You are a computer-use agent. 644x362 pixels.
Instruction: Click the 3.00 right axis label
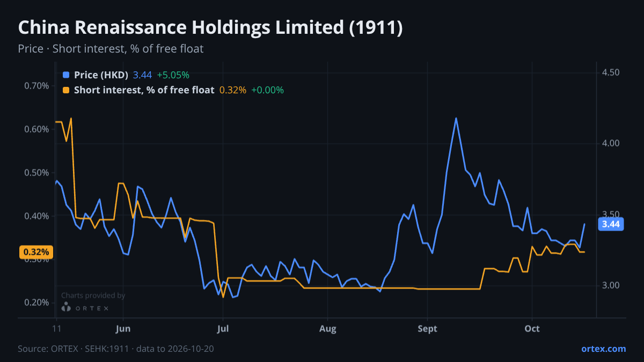point(611,285)
